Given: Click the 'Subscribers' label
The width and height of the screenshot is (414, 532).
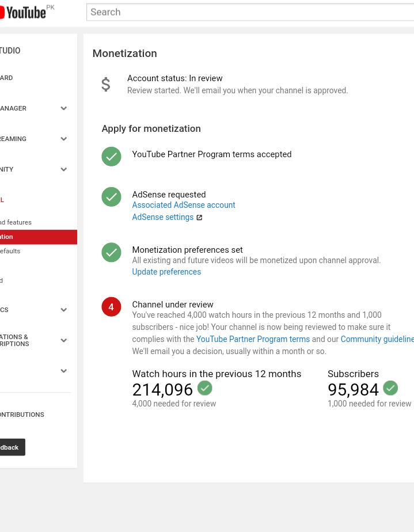Looking at the screenshot, I should click(x=353, y=374).
